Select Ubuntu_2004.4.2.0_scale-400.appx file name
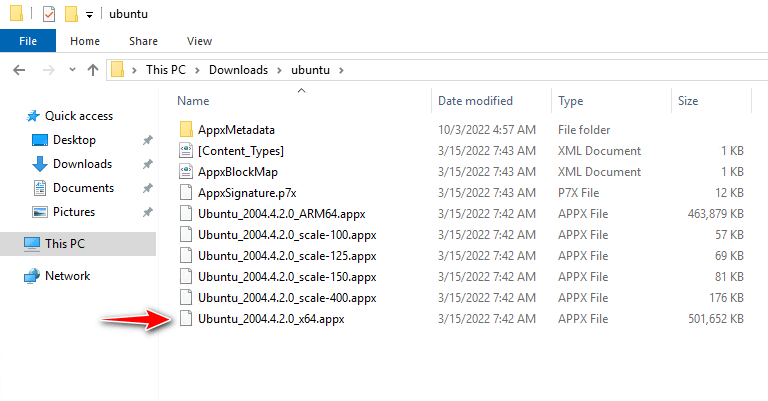Image resolution: width=768 pixels, height=401 pixels. pyautogui.click(x=287, y=299)
